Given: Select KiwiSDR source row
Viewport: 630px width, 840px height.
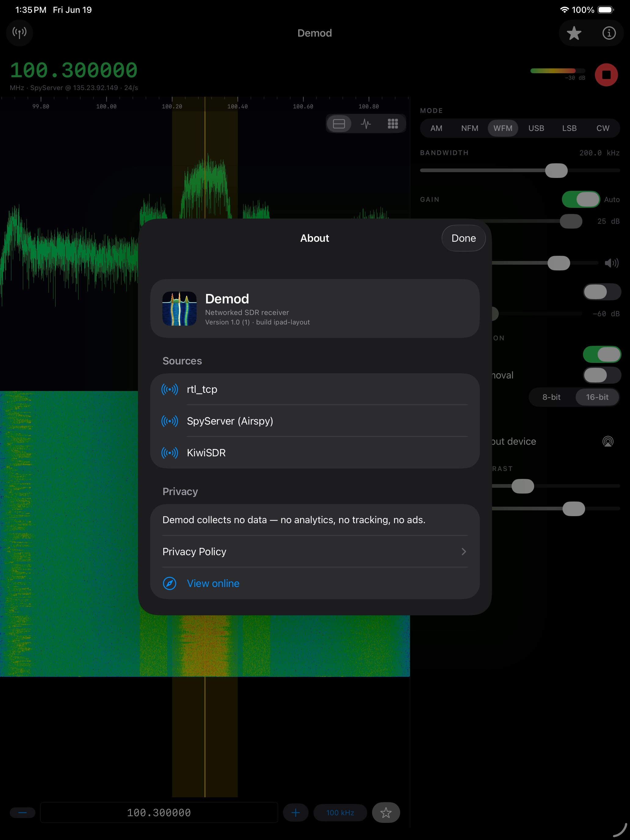Looking at the screenshot, I should (315, 453).
